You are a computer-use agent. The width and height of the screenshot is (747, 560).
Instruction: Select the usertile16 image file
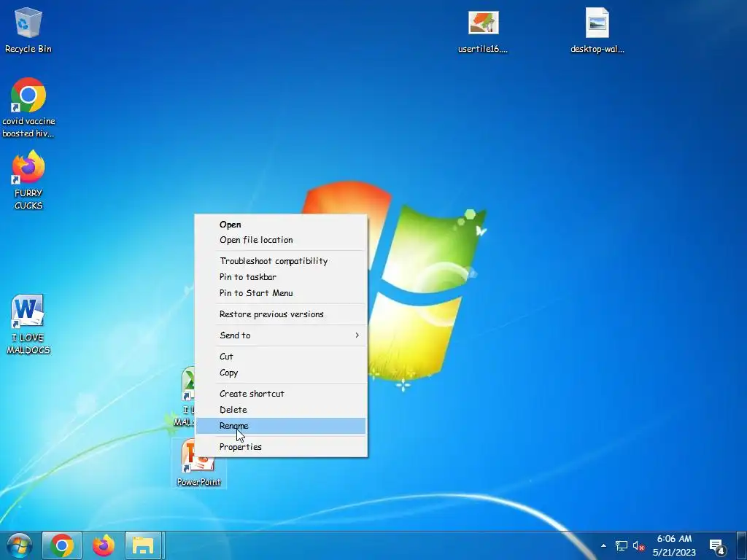pos(483,31)
